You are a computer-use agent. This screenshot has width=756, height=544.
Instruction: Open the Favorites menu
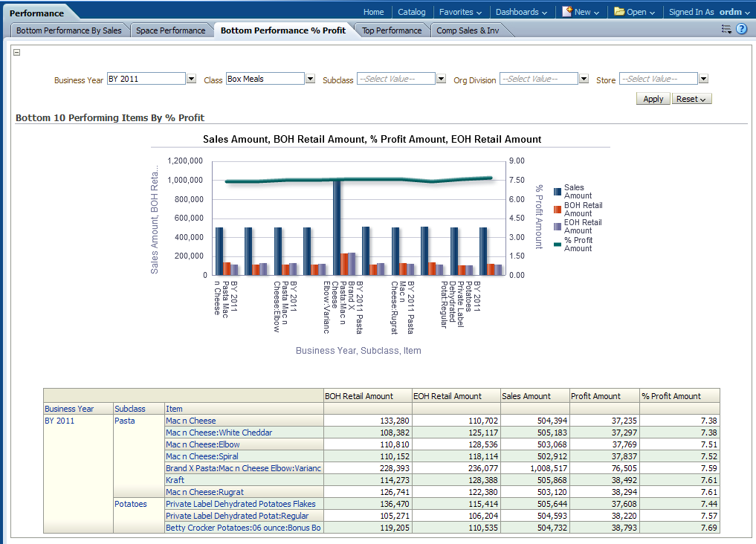pyautogui.click(x=460, y=12)
